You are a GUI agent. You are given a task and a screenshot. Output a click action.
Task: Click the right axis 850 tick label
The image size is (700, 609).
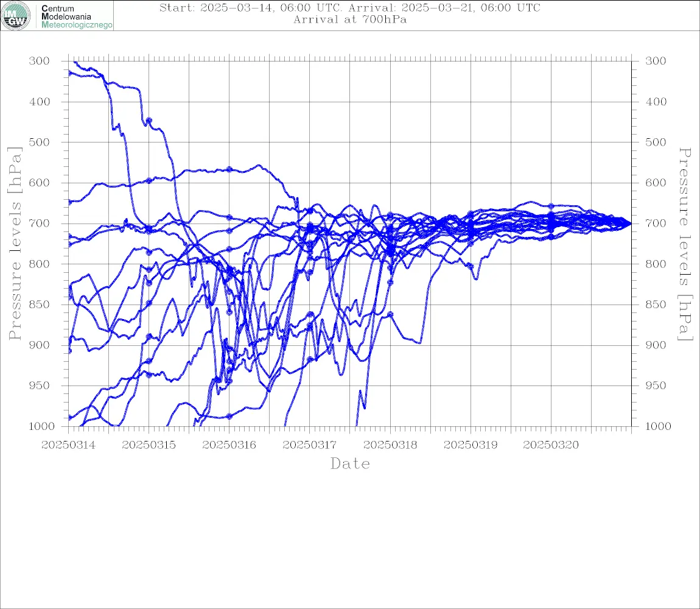tap(656, 304)
